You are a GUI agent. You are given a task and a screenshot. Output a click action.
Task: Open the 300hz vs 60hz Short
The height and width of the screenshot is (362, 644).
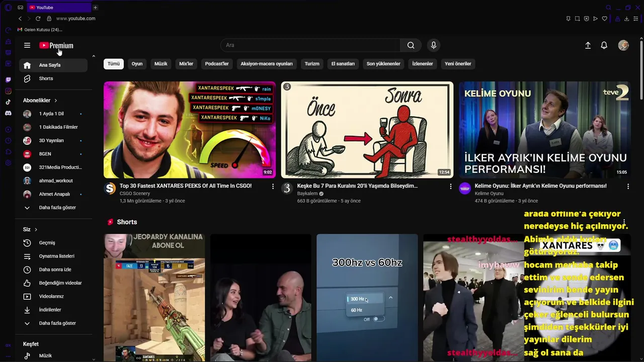point(367,298)
